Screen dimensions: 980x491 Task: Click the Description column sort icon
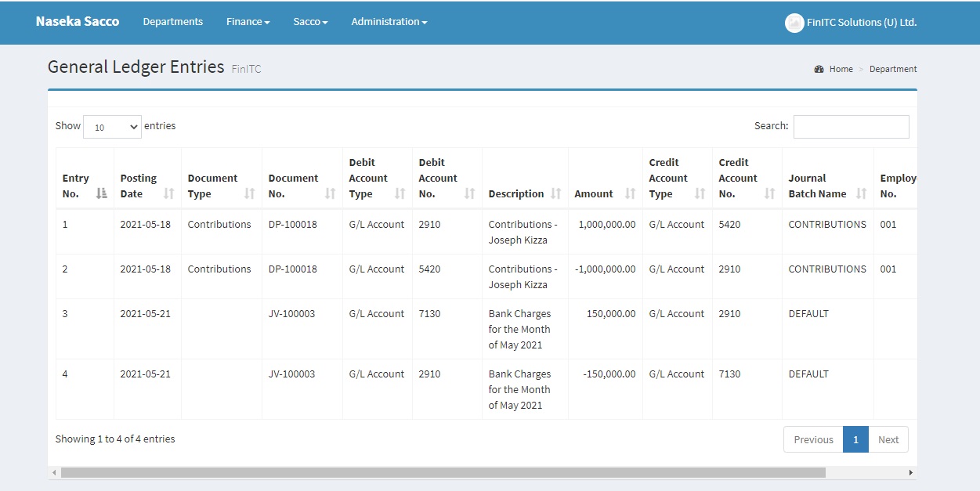click(555, 193)
